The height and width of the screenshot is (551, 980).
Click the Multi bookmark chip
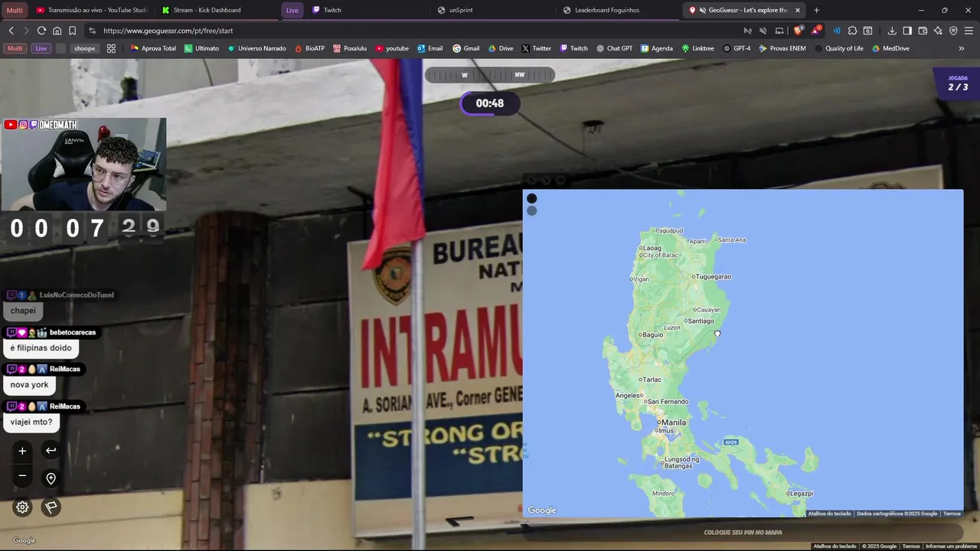pos(15,48)
